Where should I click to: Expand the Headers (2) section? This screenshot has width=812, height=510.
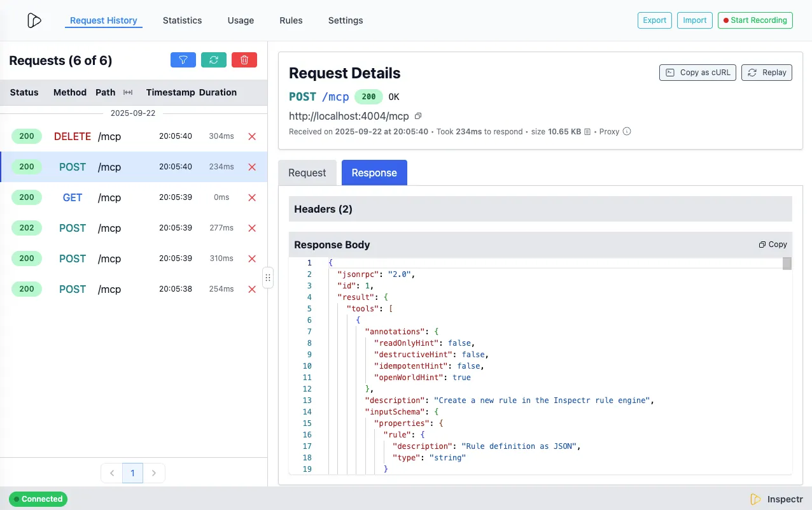[540, 209]
